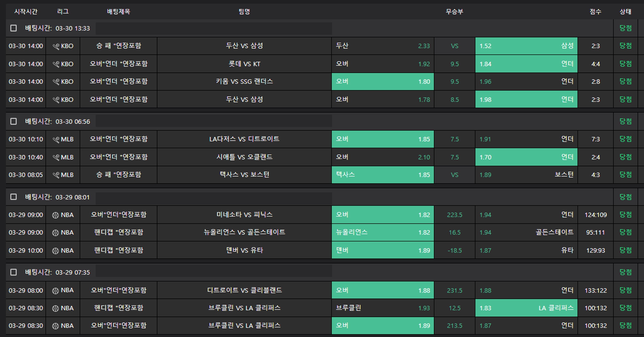Click the KBO baseball icon beside 롯데 VS KT
This screenshot has width=644, height=337.
(x=56, y=64)
